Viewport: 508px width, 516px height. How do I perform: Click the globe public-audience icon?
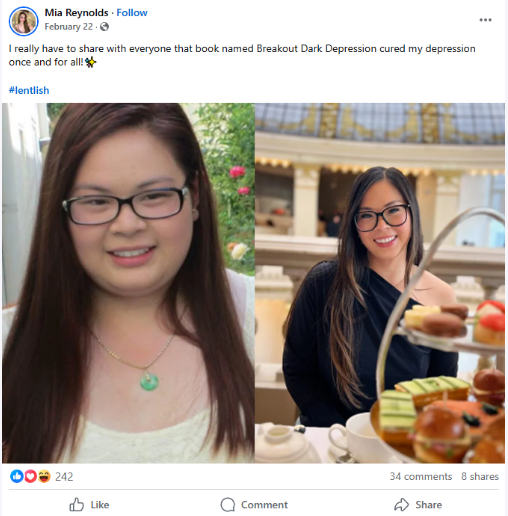coord(104,27)
